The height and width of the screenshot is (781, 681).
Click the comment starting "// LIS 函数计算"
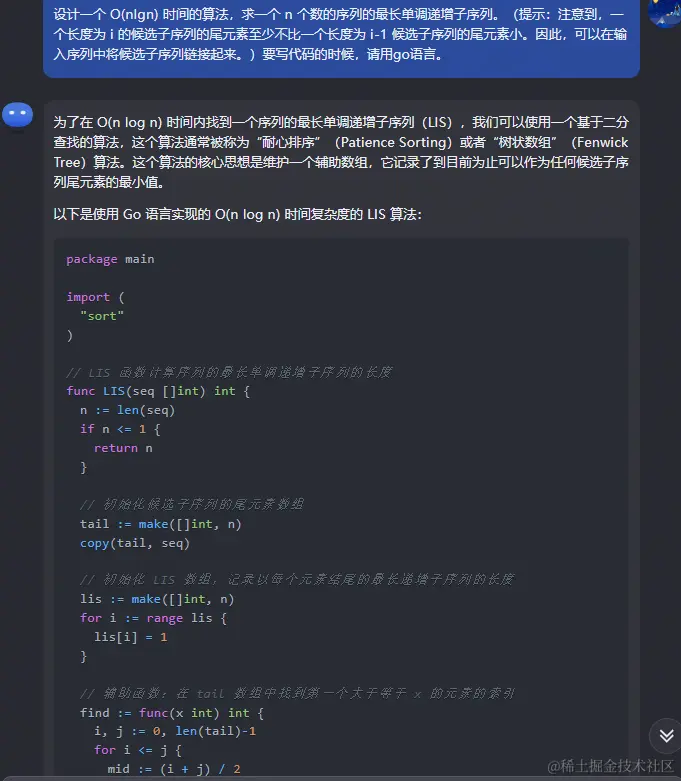229,372
